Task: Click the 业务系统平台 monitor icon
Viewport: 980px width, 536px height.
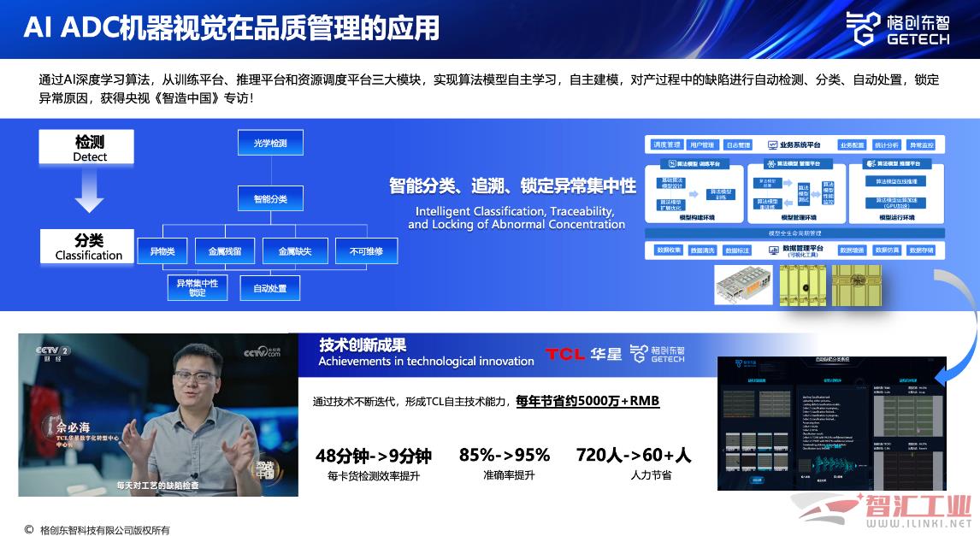Action: click(x=772, y=145)
